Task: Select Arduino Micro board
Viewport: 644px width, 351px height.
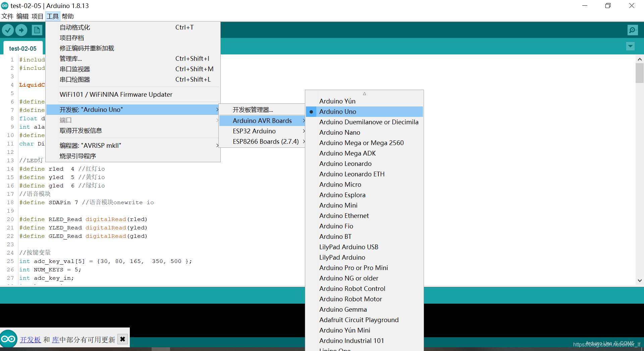Action: click(364, 184)
